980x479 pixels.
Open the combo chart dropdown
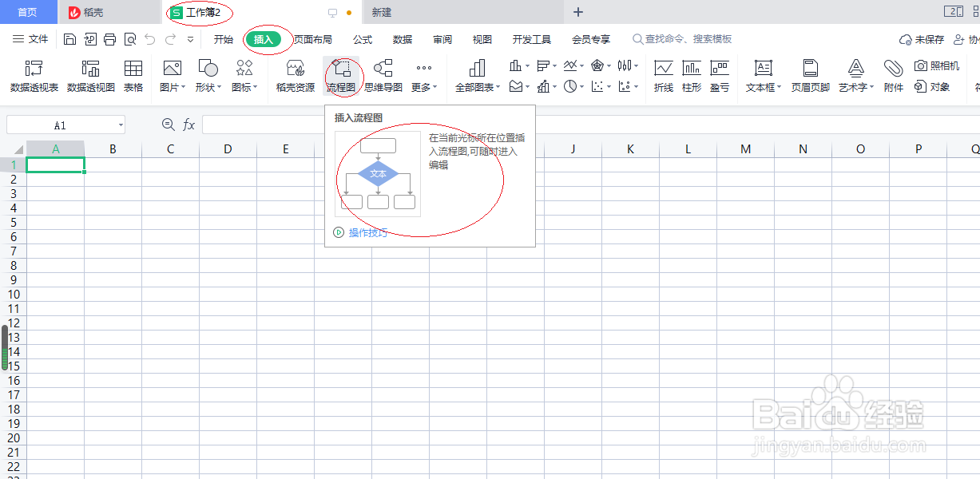546,86
